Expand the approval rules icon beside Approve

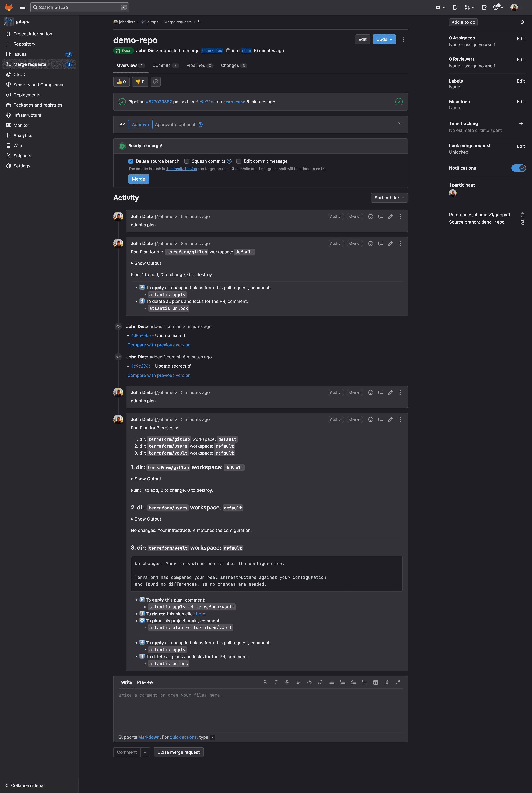pos(122,125)
